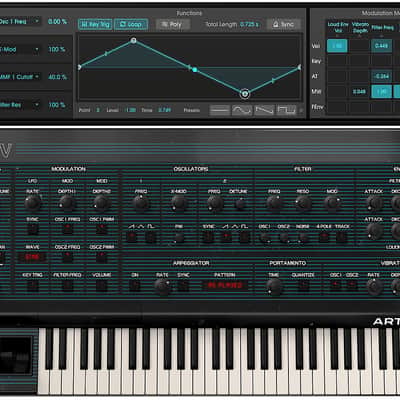Toggle the OSC 1 PWM modulation switch
Viewport: 400px width, 400px height.
point(102,229)
